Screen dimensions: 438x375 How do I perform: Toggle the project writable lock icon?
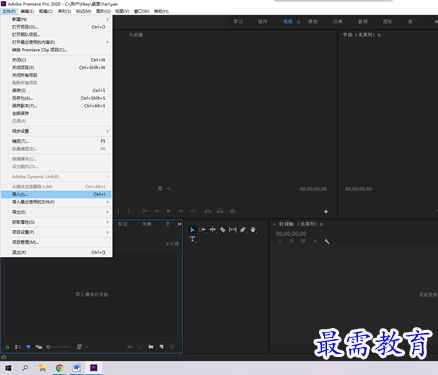tap(7, 347)
